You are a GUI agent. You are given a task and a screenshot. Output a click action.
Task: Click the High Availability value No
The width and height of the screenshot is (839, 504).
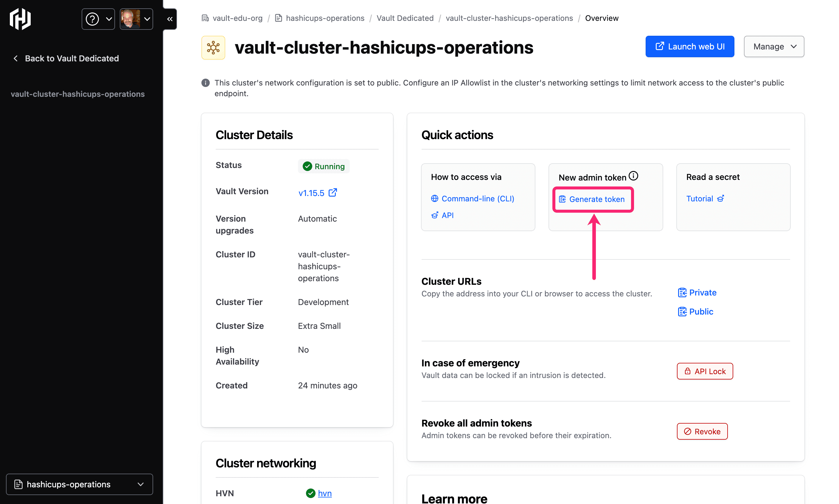pos(303,350)
